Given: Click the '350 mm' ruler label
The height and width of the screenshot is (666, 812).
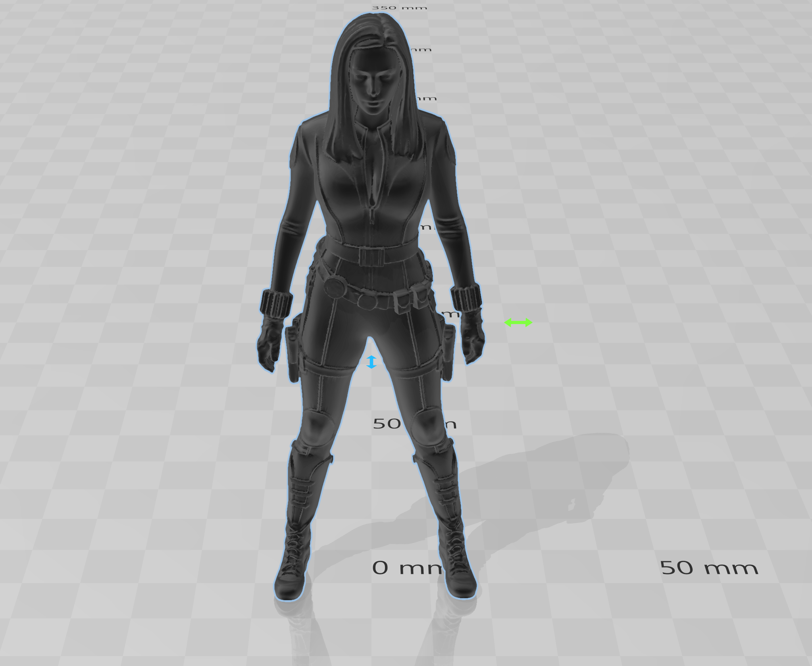Looking at the screenshot, I should point(399,8).
